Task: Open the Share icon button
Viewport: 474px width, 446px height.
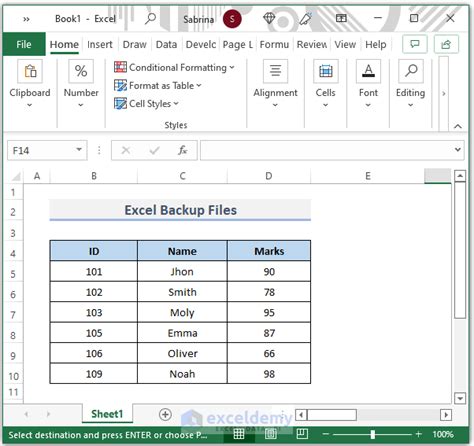Action: click(x=446, y=44)
